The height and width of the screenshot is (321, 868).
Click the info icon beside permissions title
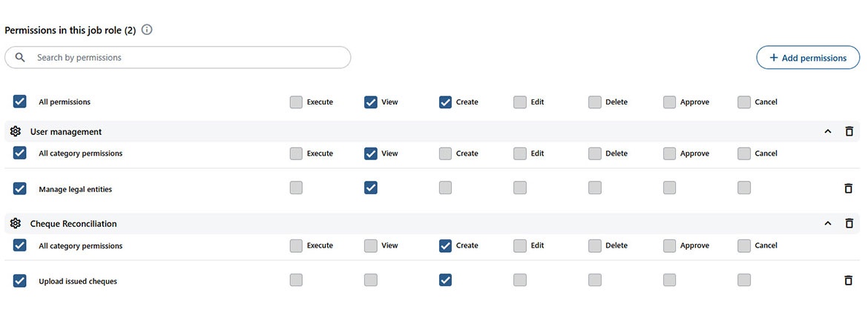tap(147, 30)
